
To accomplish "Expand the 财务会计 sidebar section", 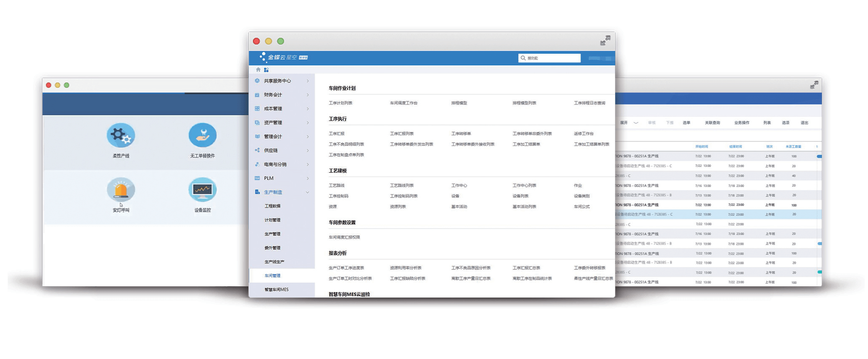I will [x=282, y=95].
